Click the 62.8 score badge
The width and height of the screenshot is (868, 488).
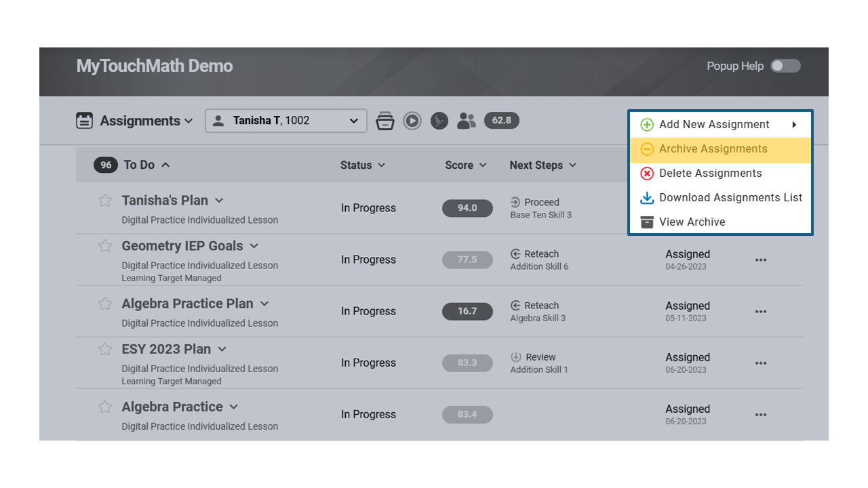click(x=502, y=121)
